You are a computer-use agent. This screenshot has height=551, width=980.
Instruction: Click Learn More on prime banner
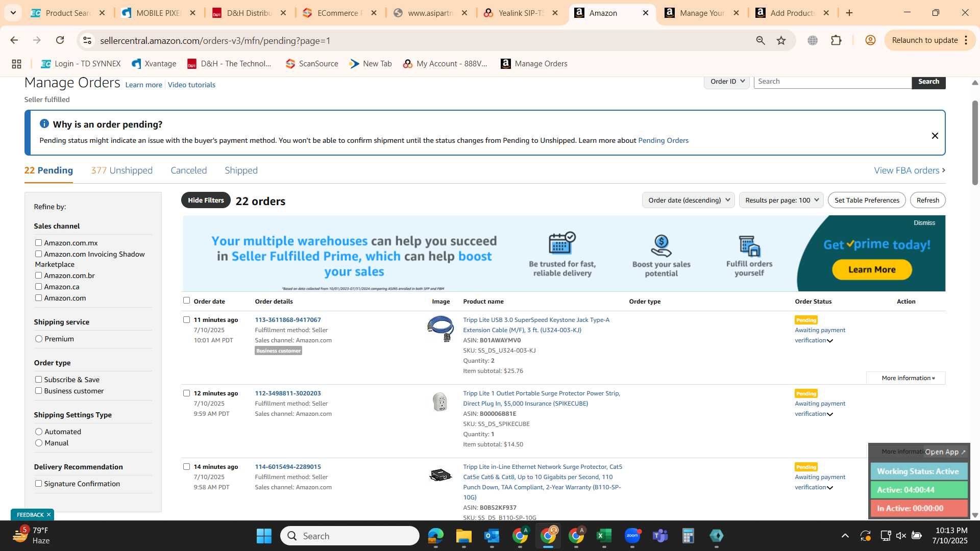(872, 269)
